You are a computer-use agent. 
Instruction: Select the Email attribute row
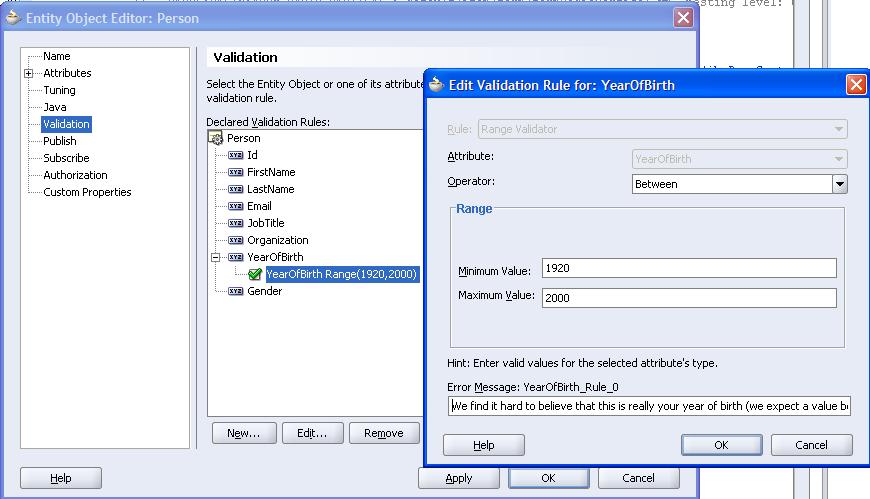pos(259,206)
